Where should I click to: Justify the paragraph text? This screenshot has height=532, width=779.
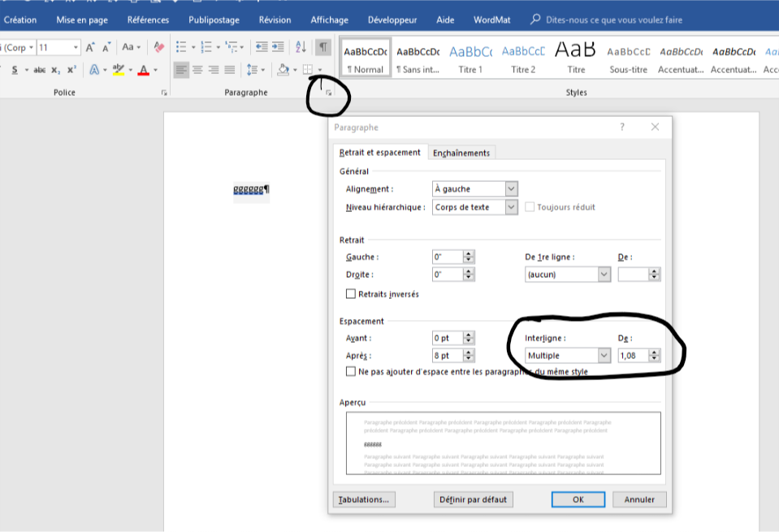point(230,70)
